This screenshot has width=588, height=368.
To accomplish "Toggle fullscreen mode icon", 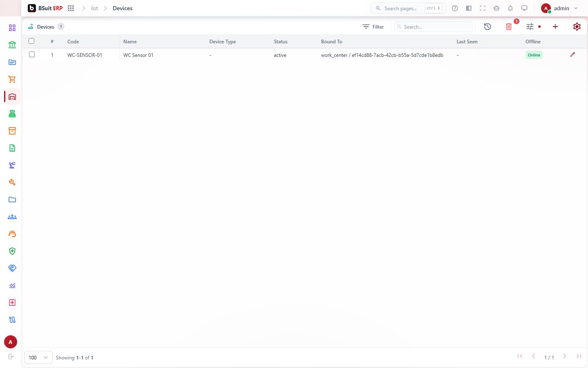I will point(483,8).
